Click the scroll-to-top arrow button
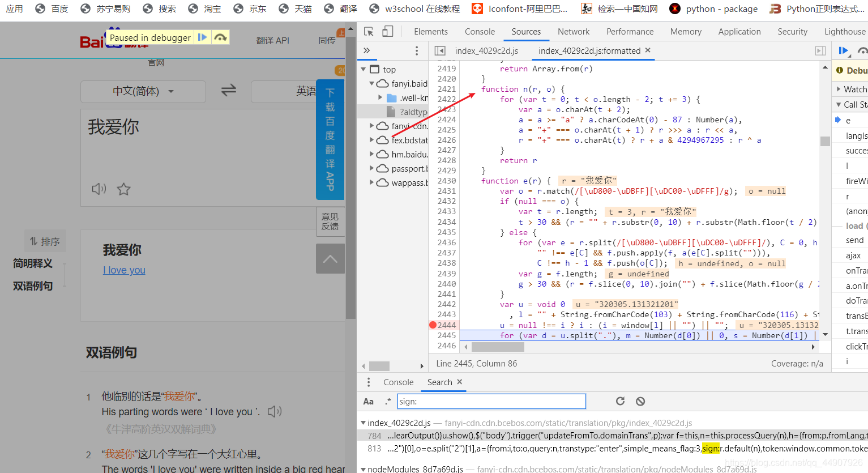868x473 pixels. tap(331, 259)
